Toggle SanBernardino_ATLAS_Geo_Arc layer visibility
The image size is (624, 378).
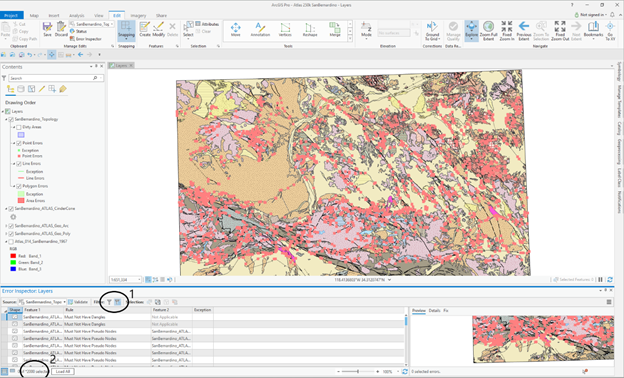[11, 226]
